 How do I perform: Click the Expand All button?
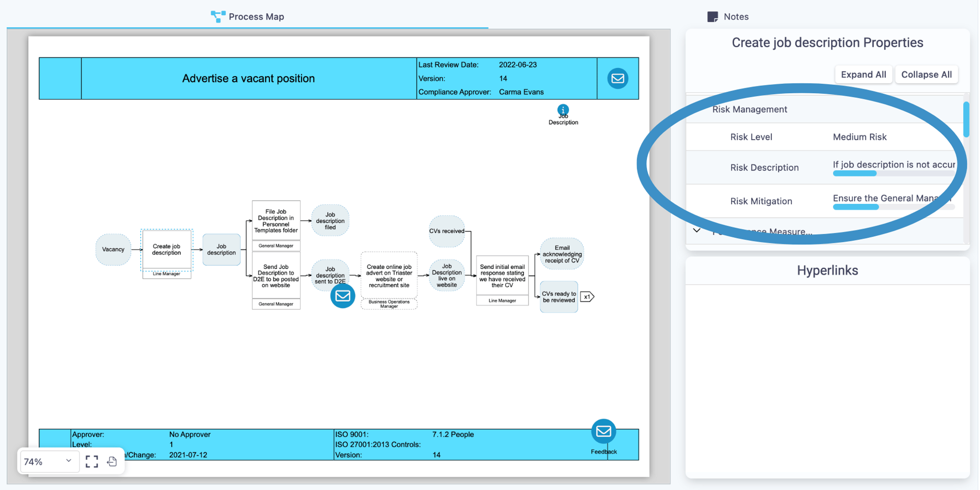point(864,74)
